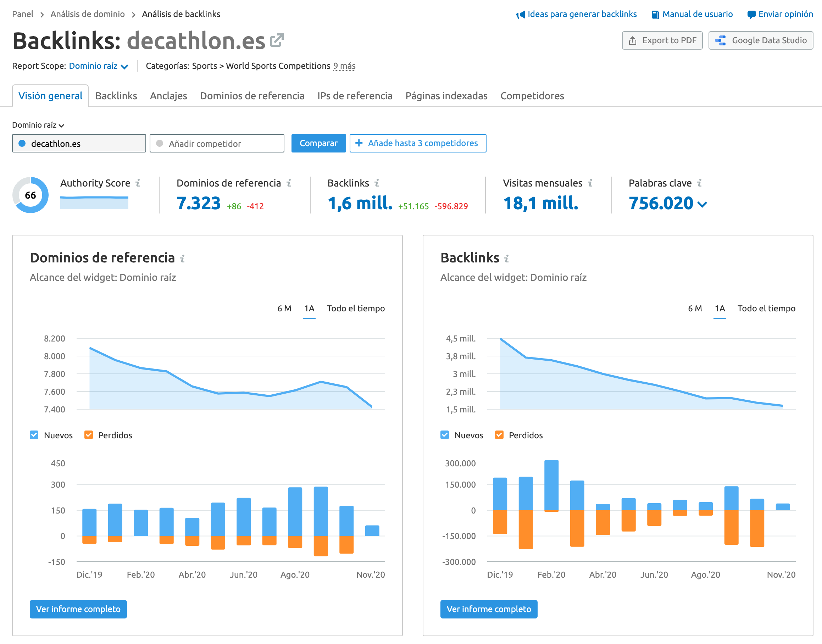Go to Análisis de dominio breadcrumb
Viewport: 822px width, 644px height.
(88, 14)
